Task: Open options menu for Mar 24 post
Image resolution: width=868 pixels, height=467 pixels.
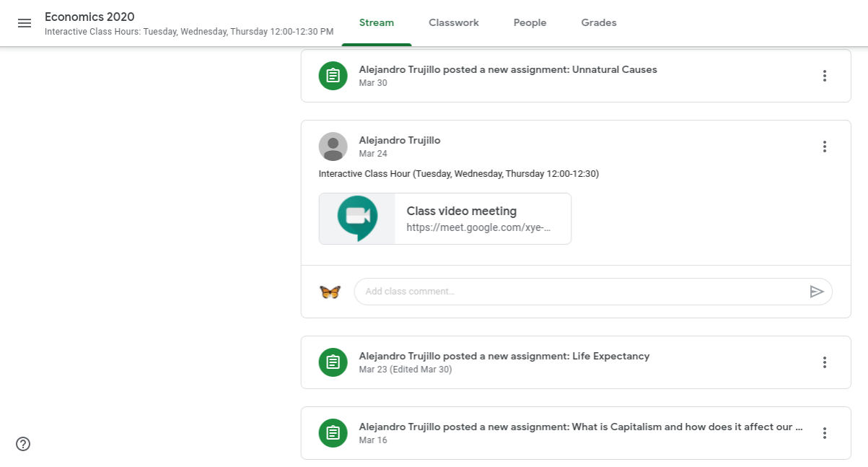Action: (824, 147)
